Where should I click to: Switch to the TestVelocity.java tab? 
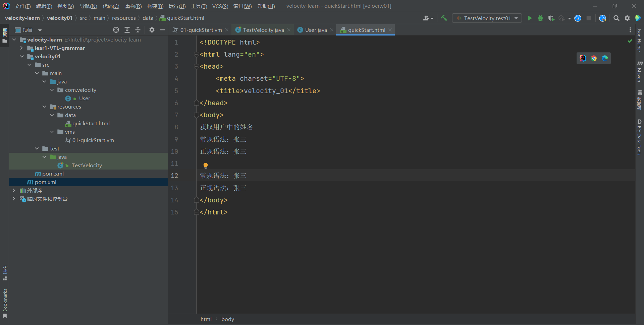click(263, 30)
